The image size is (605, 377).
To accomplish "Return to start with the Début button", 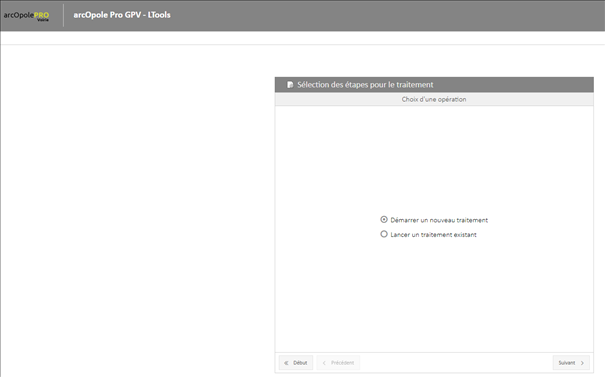I will [x=296, y=363].
